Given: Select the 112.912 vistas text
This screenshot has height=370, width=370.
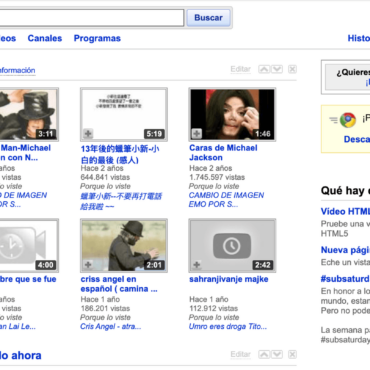Looking at the screenshot, I should tap(214, 308).
